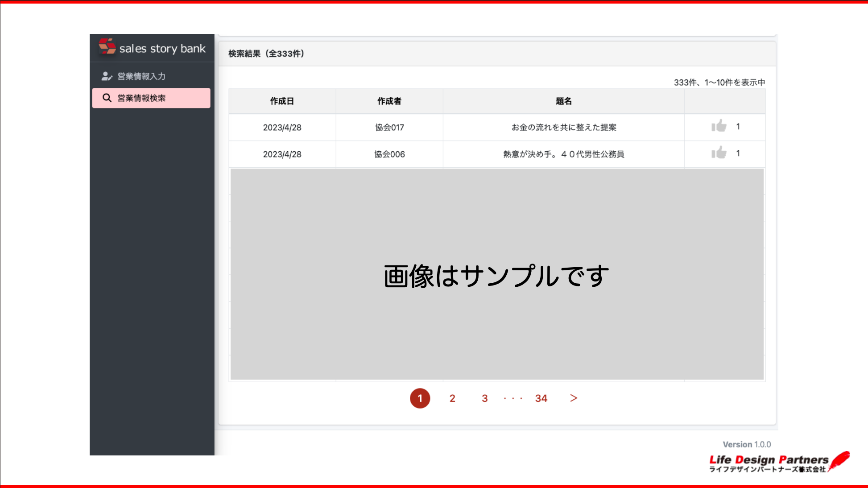Click the sales story bank title text

click(162, 49)
